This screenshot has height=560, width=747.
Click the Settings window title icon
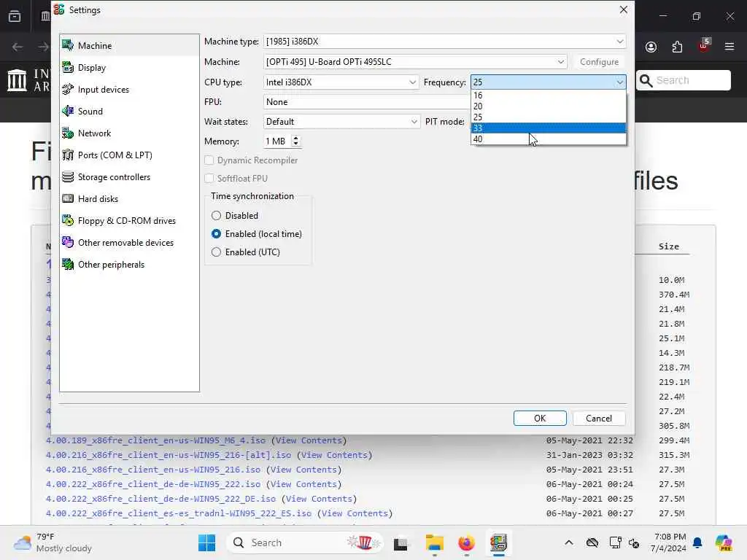tap(59, 9)
